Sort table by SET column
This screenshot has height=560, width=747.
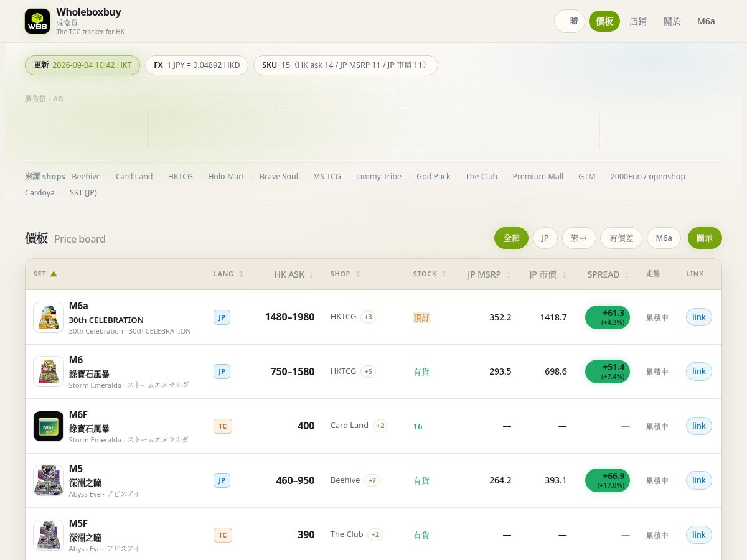45,274
